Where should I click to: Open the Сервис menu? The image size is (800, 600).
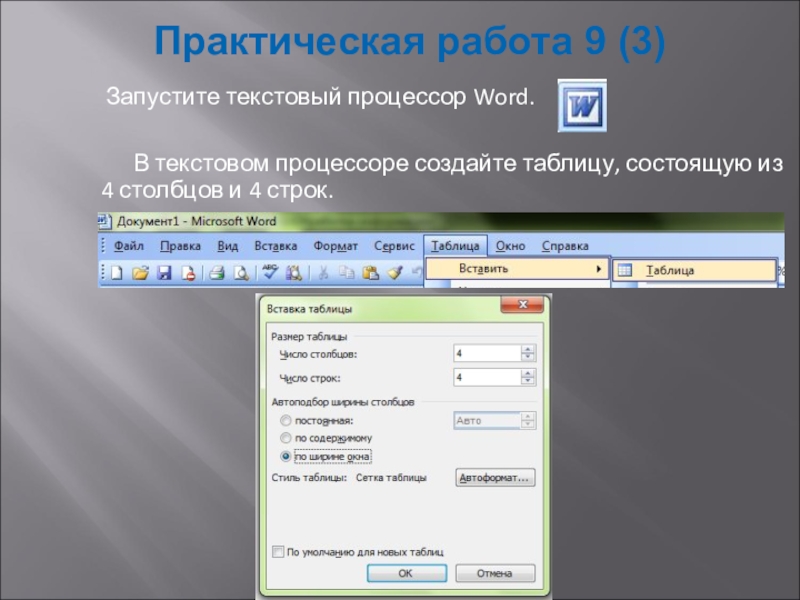tap(394, 246)
